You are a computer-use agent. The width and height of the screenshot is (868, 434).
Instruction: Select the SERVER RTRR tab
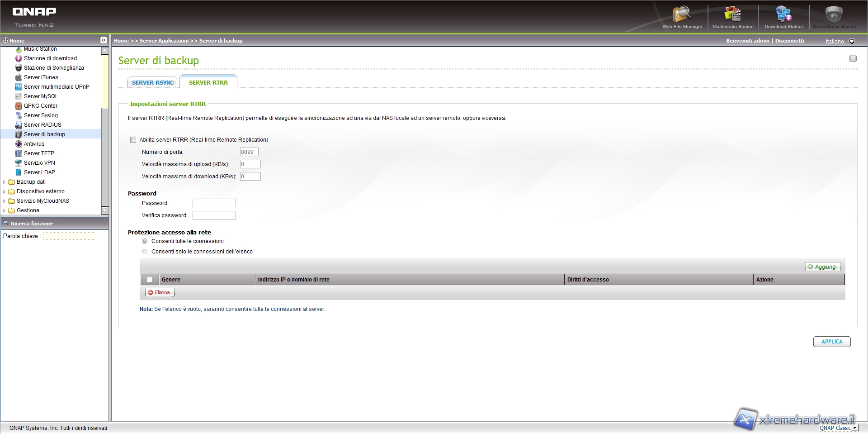pyautogui.click(x=208, y=82)
